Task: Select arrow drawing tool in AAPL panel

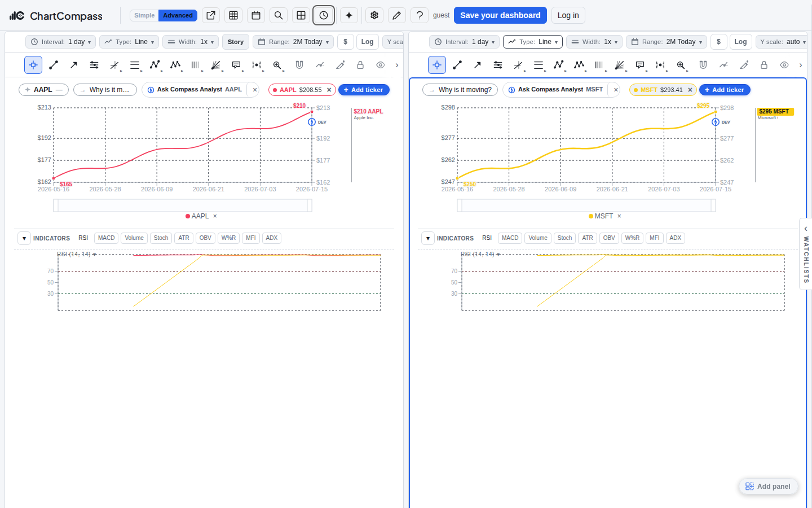Action: click(x=74, y=65)
